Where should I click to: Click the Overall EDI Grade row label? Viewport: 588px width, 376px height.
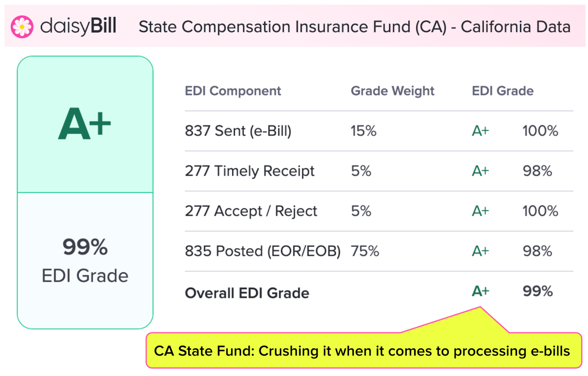click(x=247, y=293)
